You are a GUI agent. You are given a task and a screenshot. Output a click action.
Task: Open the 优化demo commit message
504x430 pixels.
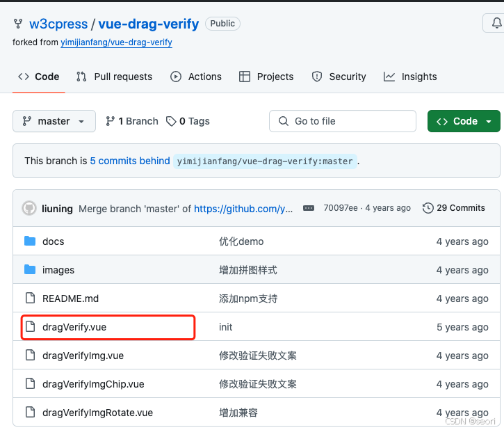tap(241, 241)
